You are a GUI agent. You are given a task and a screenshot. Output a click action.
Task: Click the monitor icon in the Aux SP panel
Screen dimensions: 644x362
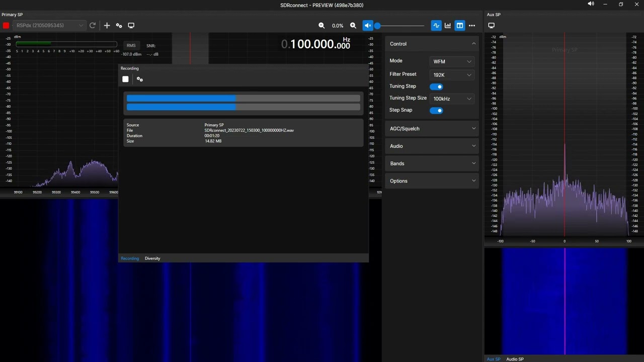tap(492, 26)
